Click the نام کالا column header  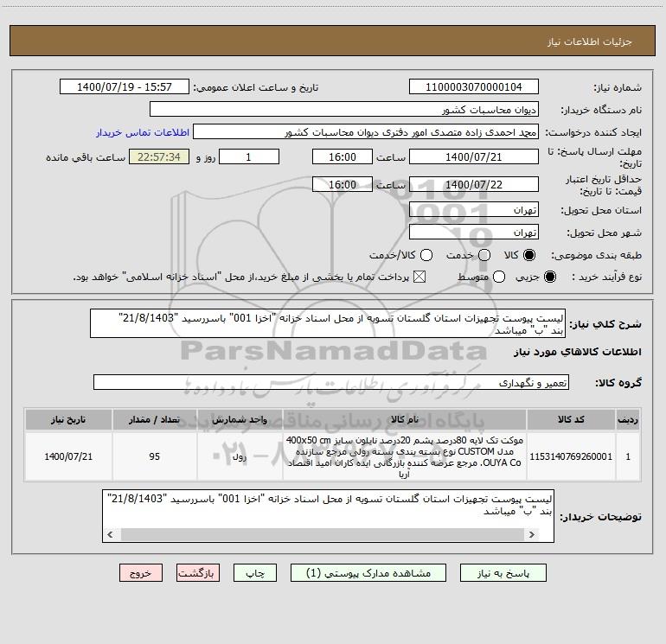405,419
